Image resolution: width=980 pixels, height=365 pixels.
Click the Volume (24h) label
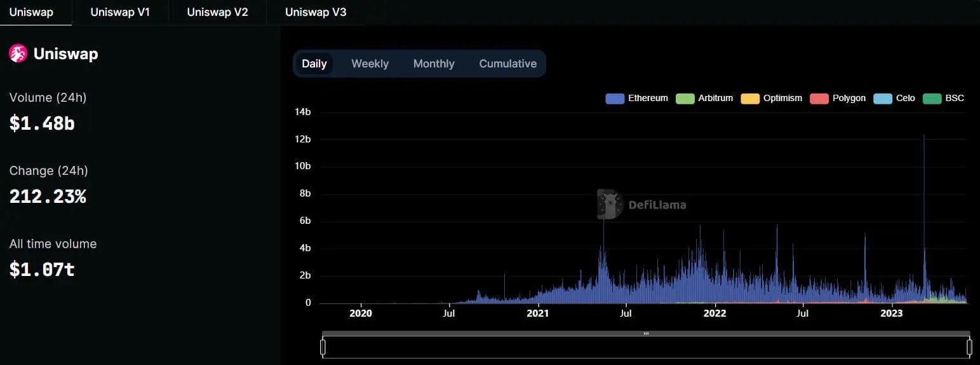48,98
